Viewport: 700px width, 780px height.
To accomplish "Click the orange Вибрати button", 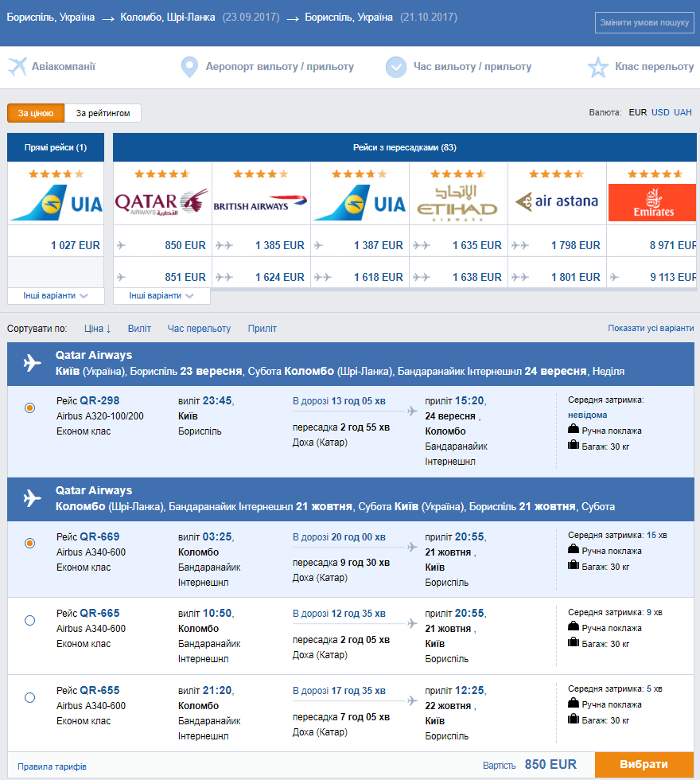I will coord(644,765).
